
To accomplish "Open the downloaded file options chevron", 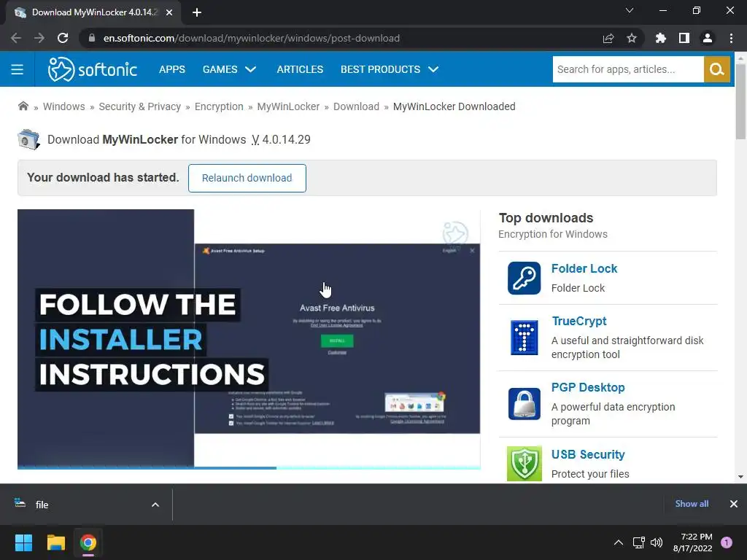I will coord(155,505).
